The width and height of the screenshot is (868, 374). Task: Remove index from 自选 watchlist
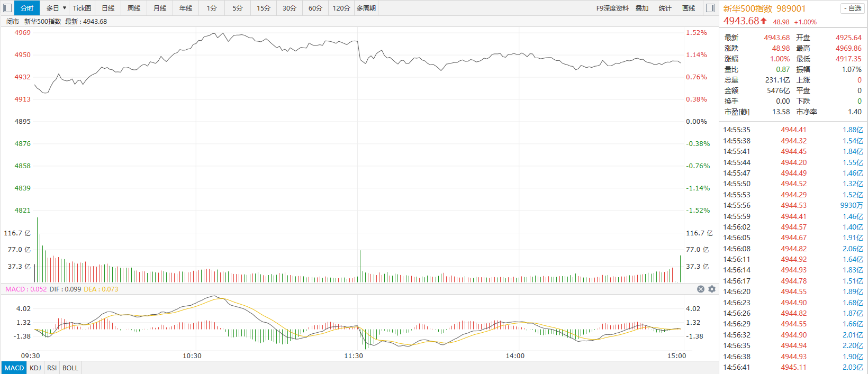pos(852,8)
